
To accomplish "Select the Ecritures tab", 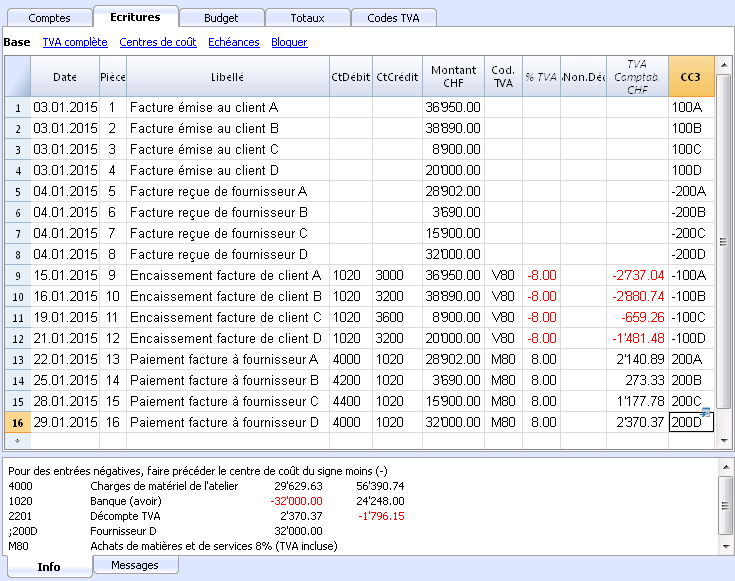I will coord(135,17).
